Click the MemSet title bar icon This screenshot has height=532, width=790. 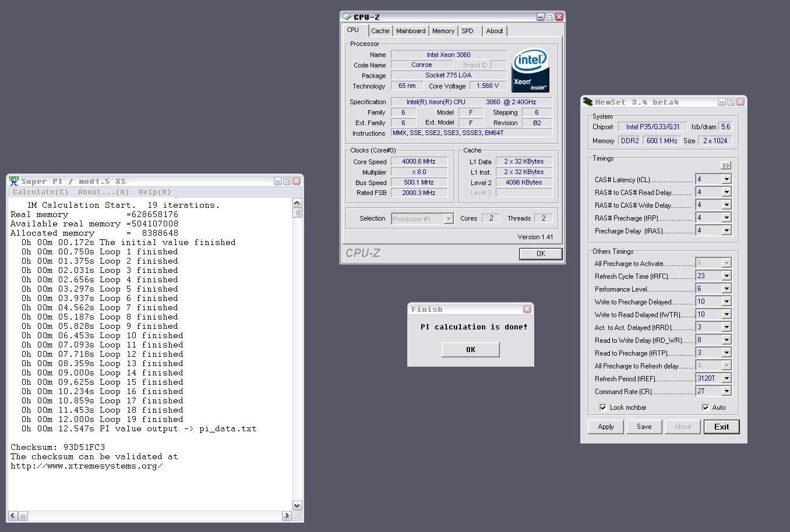[x=588, y=102]
